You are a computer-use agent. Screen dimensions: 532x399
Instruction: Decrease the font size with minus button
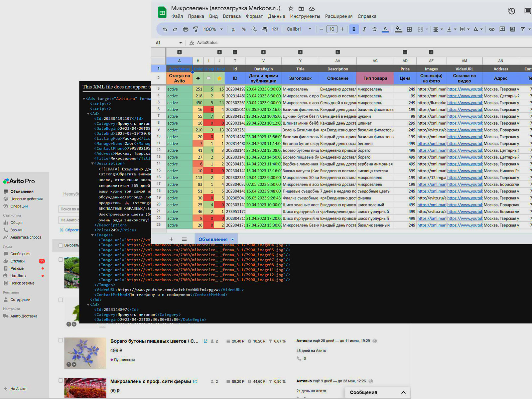(321, 29)
